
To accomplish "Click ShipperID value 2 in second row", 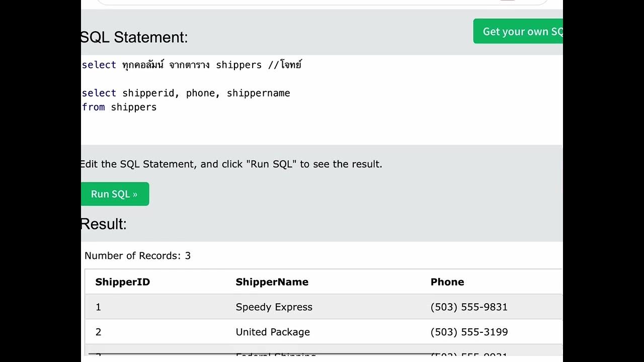I will tap(98, 332).
